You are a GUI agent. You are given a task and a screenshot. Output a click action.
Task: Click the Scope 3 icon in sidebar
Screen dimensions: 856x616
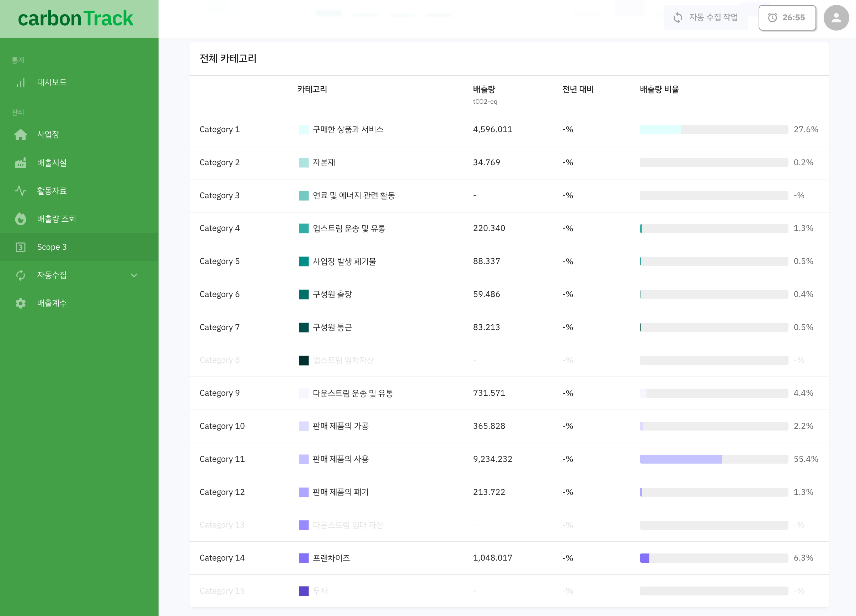click(x=19, y=247)
